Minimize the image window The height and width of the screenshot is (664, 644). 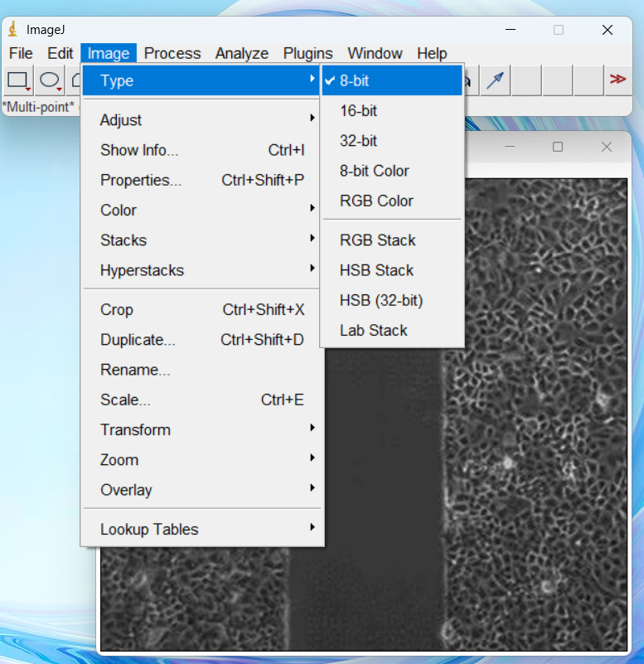(510, 147)
